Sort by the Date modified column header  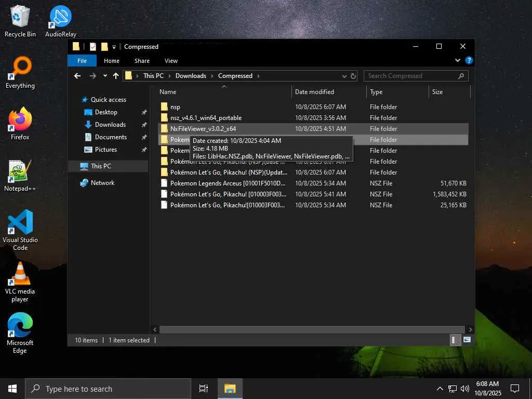(x=329, y=92)
